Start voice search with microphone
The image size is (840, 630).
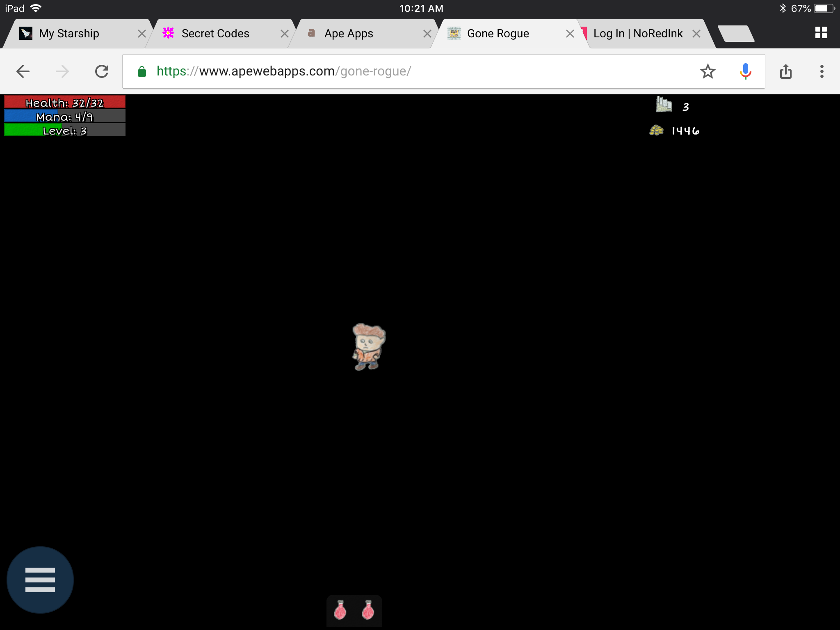tap(745, 71)
